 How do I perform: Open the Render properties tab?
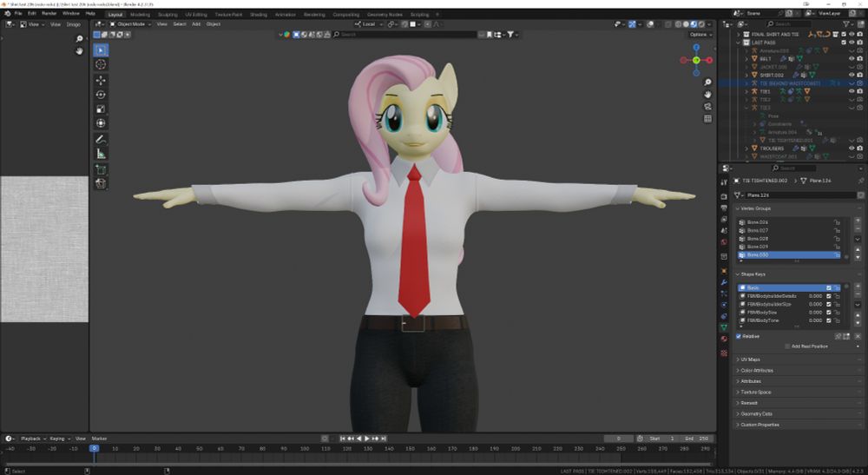(724, 196)
